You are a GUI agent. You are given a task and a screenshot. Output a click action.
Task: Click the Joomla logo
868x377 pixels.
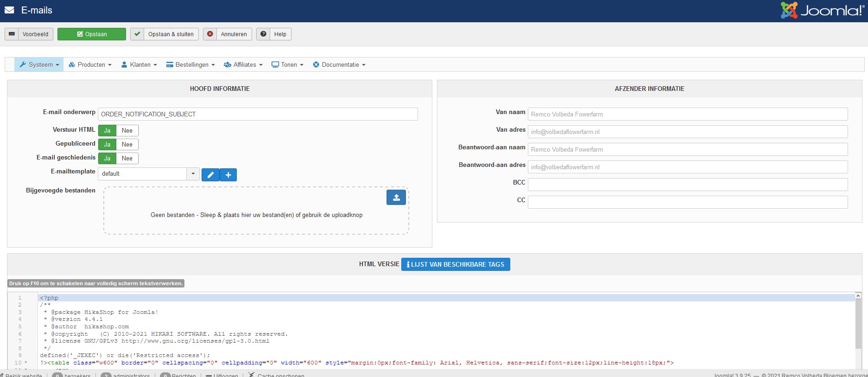[x=822, y=10]
